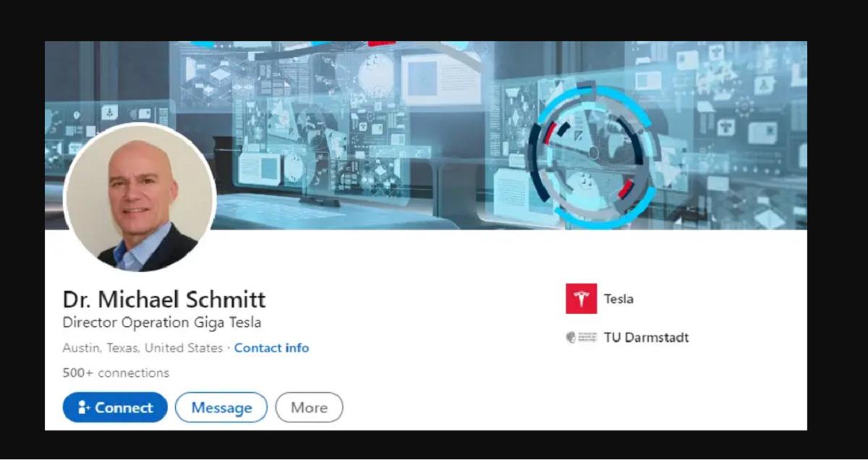
Task: Click the word Connect inside blue button
Action: [124, 408]
